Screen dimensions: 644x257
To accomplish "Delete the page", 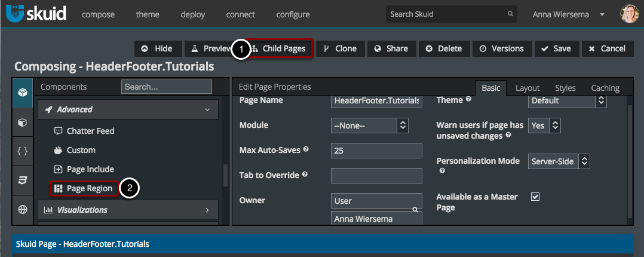I will (x=444, y=48).
